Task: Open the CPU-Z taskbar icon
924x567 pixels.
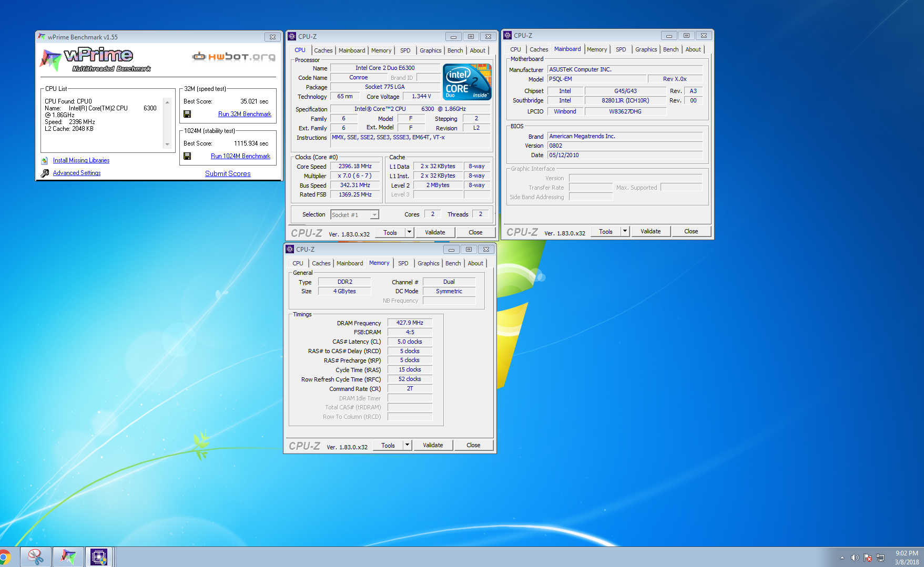Action: click(x=99, y=557)
